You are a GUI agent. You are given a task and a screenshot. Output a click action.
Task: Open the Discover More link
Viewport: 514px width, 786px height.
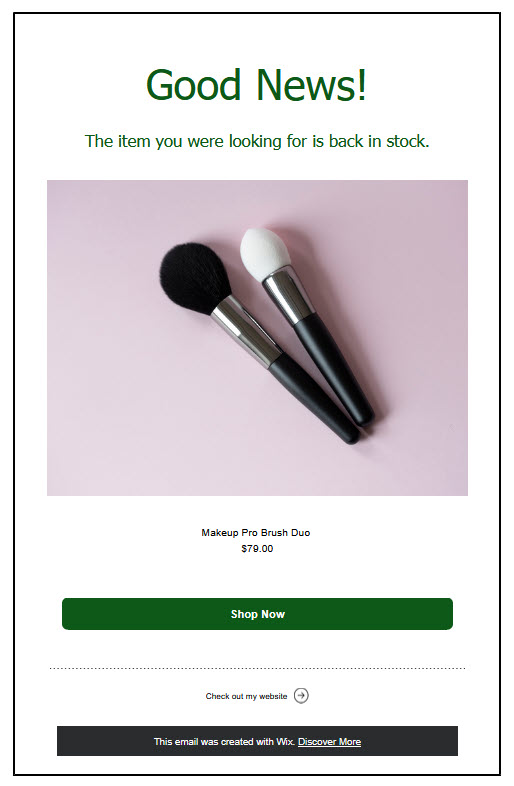coord(329,741)
